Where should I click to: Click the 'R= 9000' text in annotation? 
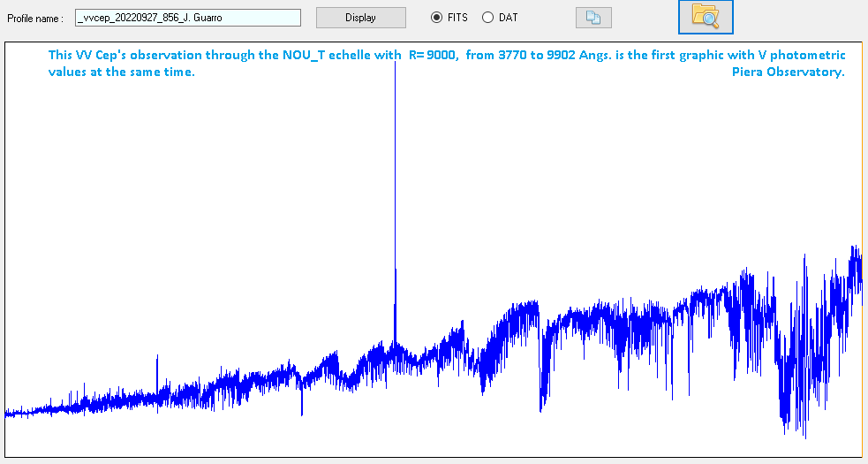point(433,56)
